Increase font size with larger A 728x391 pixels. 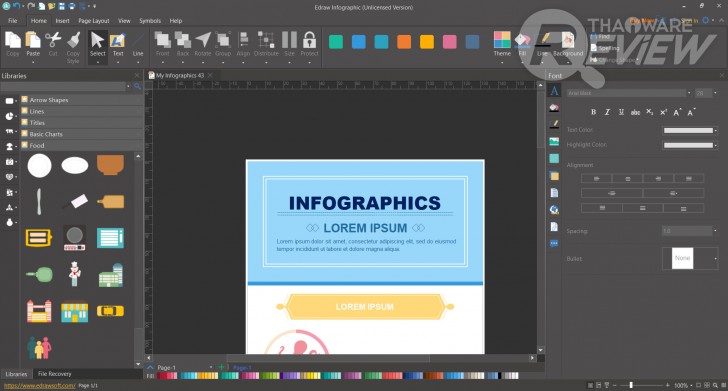click(677, 112)
